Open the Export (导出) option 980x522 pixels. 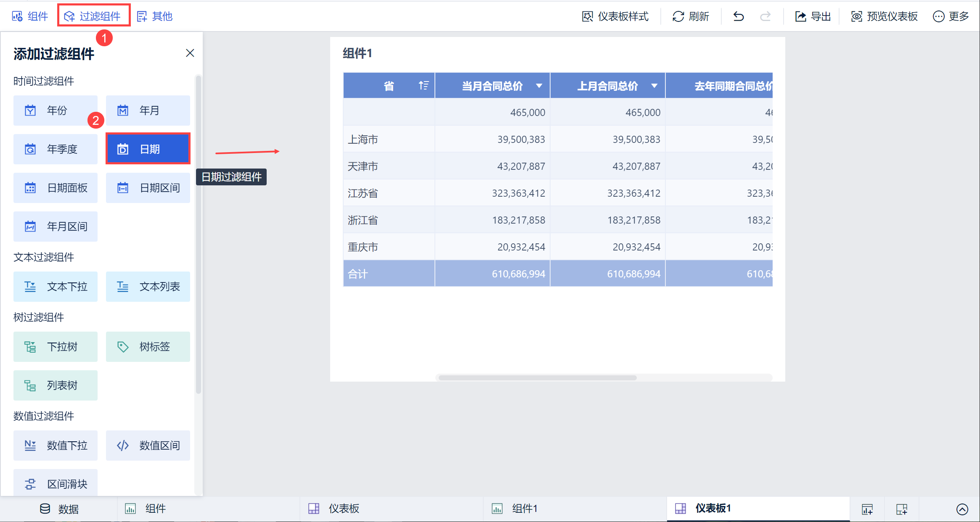pyautogui.click(x=813, y=16)
